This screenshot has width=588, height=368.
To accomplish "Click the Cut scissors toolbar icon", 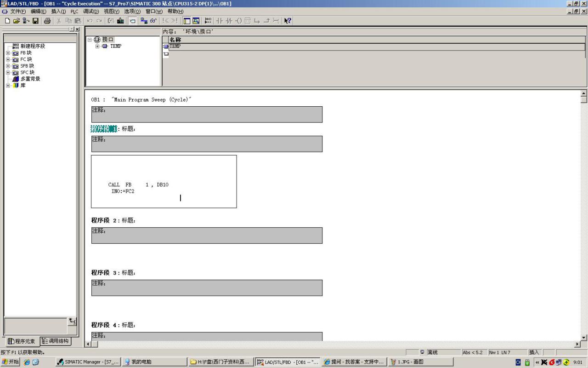I will [59, 21].
